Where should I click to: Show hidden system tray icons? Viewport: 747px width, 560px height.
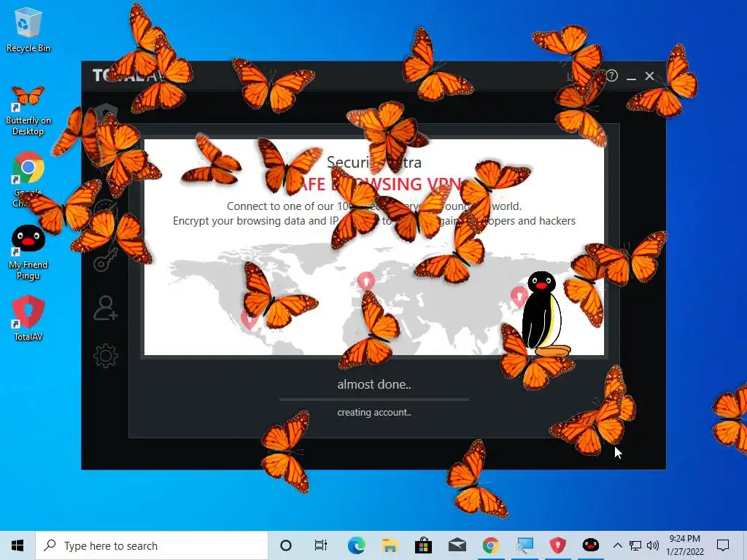tap(617, 545)
